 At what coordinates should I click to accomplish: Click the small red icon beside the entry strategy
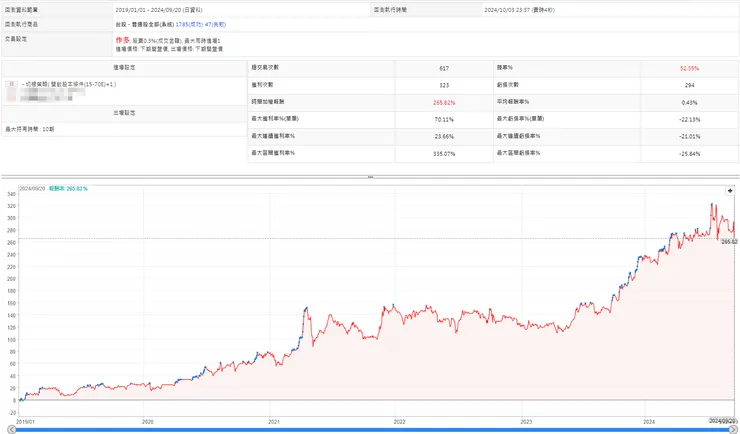click(x=11, y=84)
